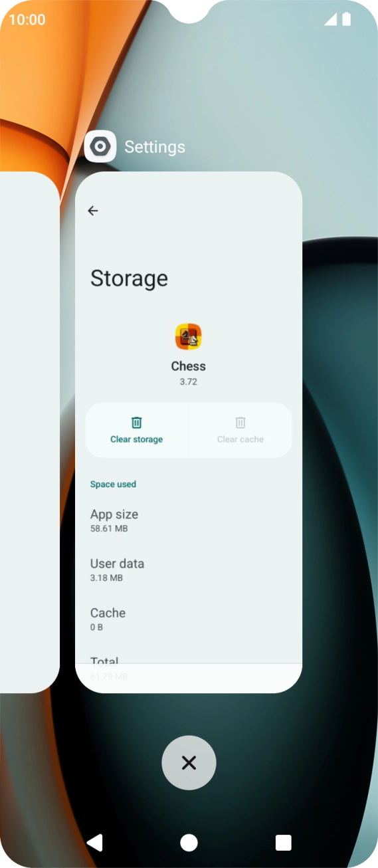Tap the Android back navigation triangle
The image size is (378, 868).
94,843
